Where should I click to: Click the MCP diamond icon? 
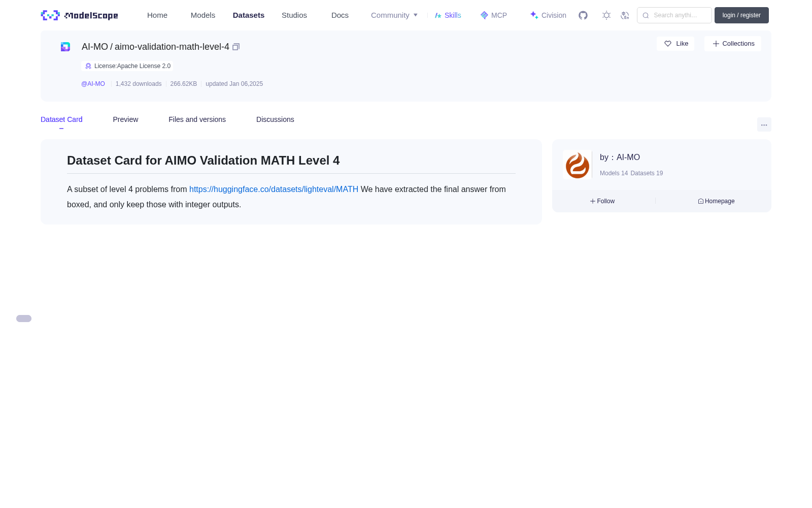(x=484, y=15)
